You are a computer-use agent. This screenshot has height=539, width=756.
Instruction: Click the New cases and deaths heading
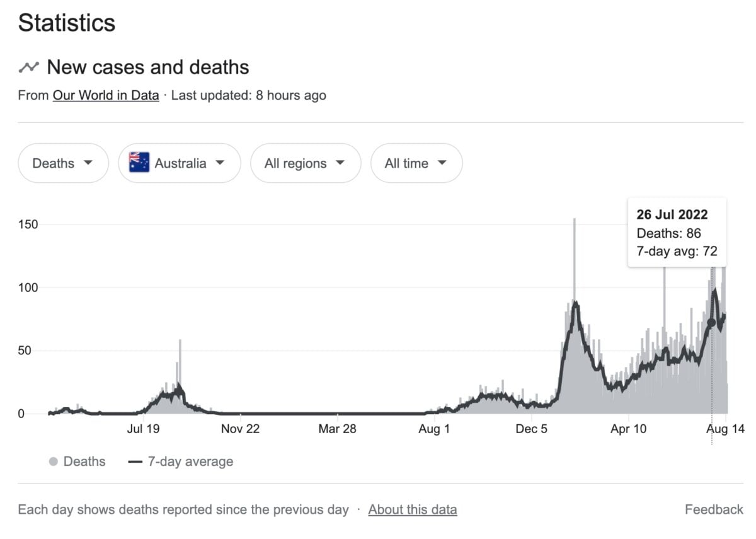tap(149, 67)
